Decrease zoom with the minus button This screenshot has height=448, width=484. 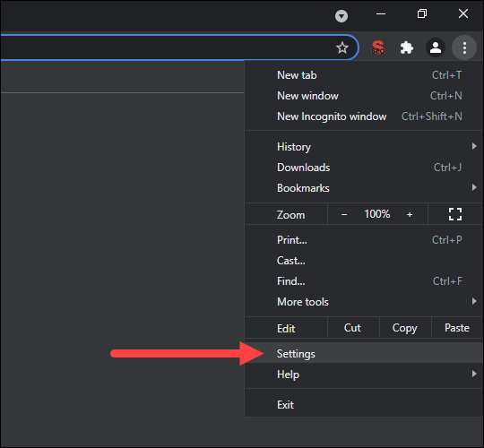coord(344,214)
